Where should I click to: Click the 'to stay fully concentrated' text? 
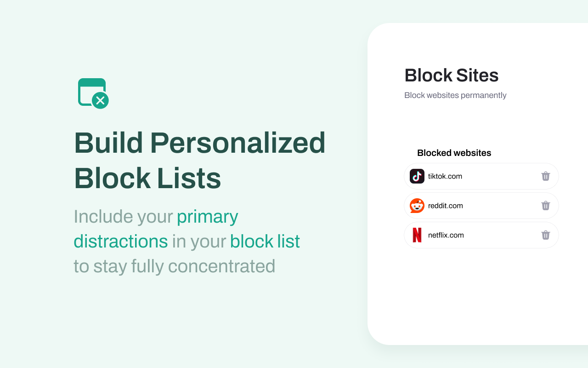tap(175, 266)
